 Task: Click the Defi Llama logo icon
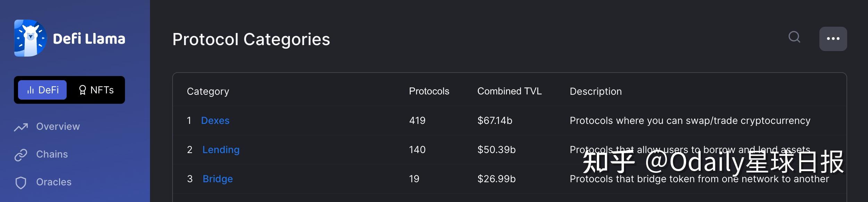click(31, 38)
